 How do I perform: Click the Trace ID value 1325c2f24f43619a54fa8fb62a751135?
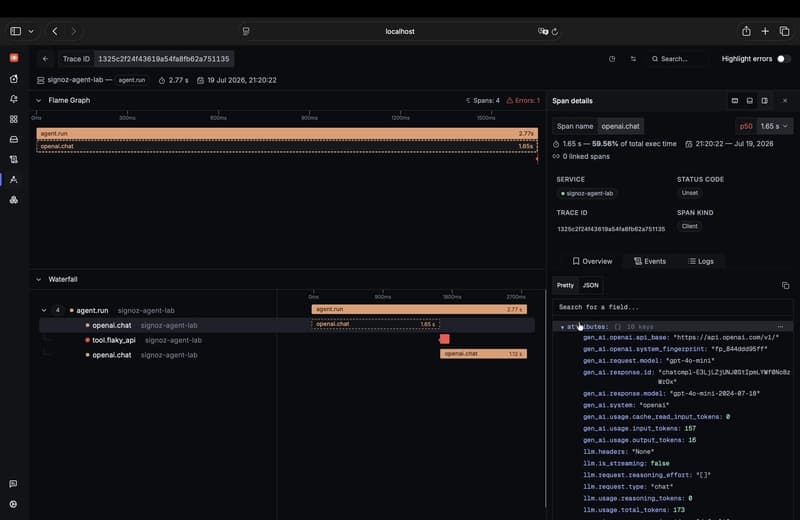click(x=164, y=59)
